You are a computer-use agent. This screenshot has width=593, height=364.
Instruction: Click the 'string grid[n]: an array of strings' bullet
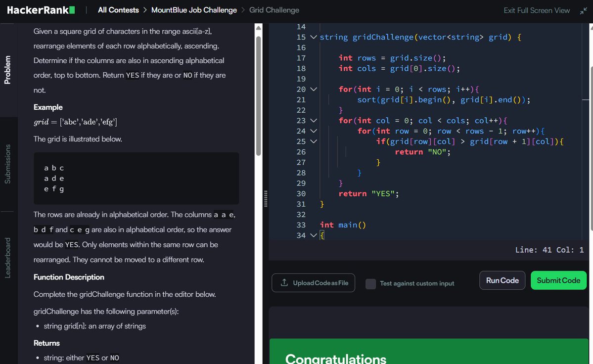coord(94,326)
